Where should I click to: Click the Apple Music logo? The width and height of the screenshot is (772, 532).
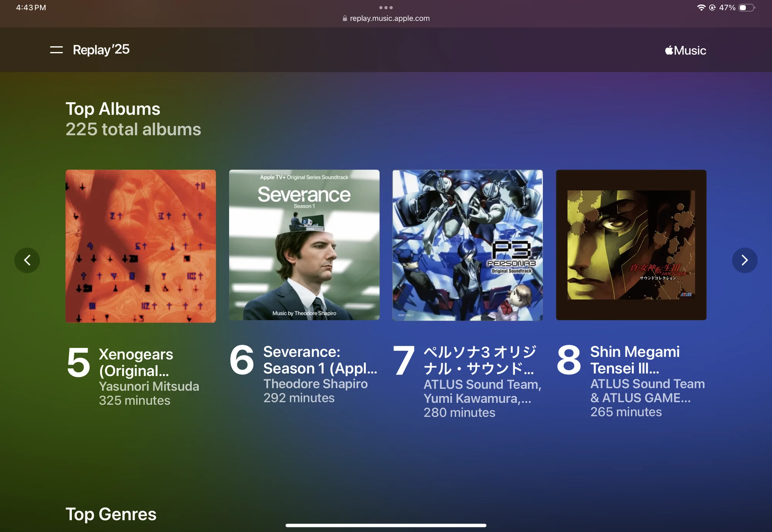coord(684,50)
